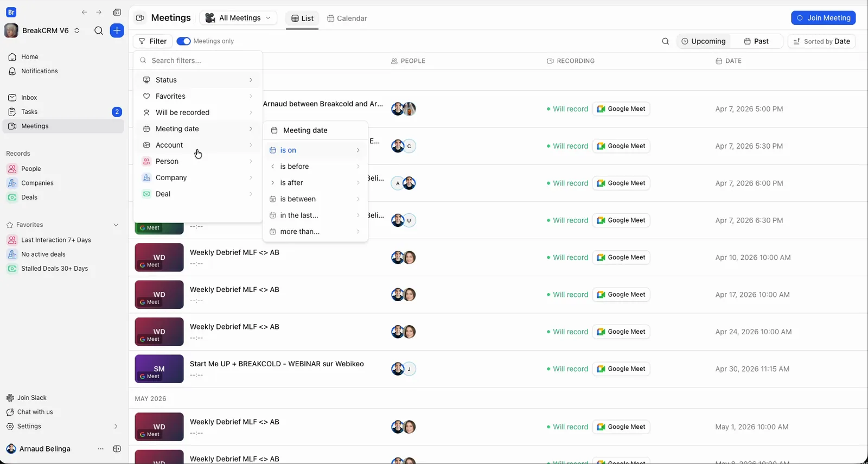
Task: Click the Google Meet badge for Apr 10 meeting
Action: (x=621, y=257)
